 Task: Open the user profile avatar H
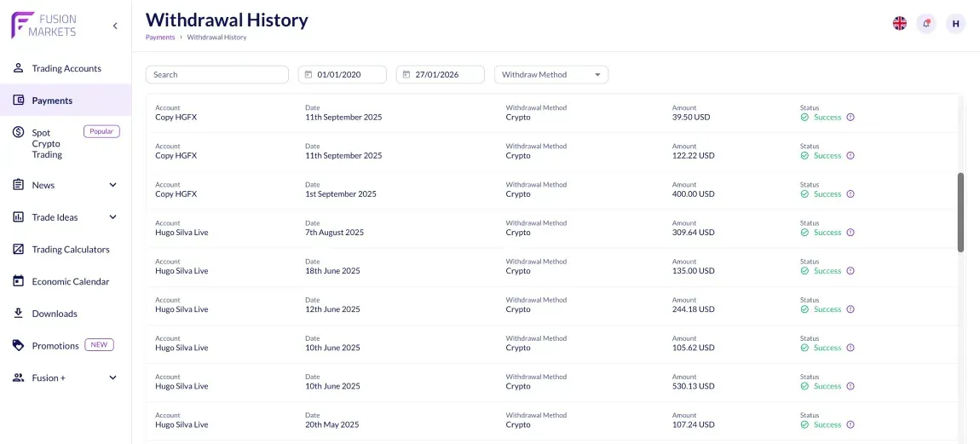(955, 24)
